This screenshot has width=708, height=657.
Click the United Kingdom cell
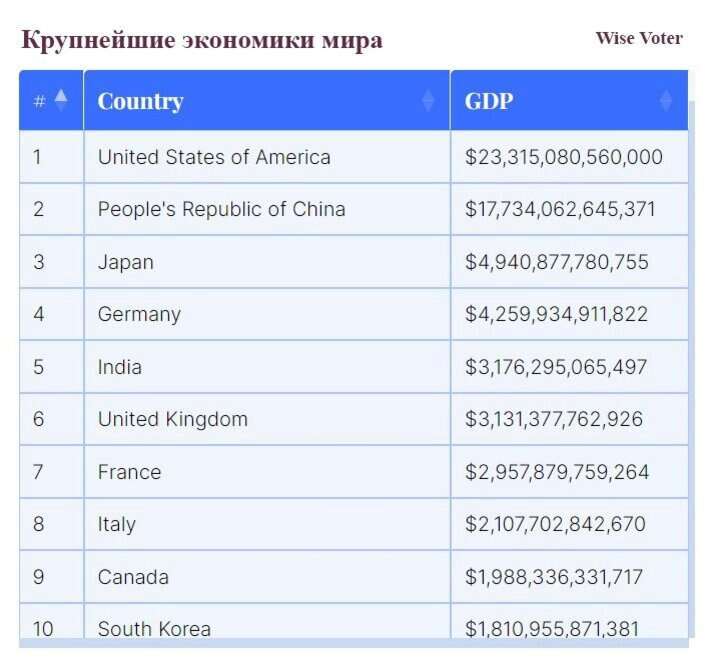(172, 419)
